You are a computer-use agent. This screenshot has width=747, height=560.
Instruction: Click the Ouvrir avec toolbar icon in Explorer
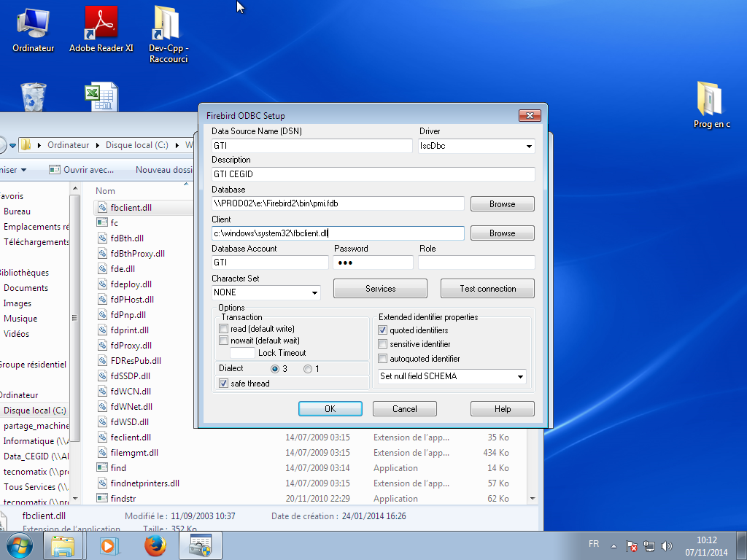coord(55,170)
